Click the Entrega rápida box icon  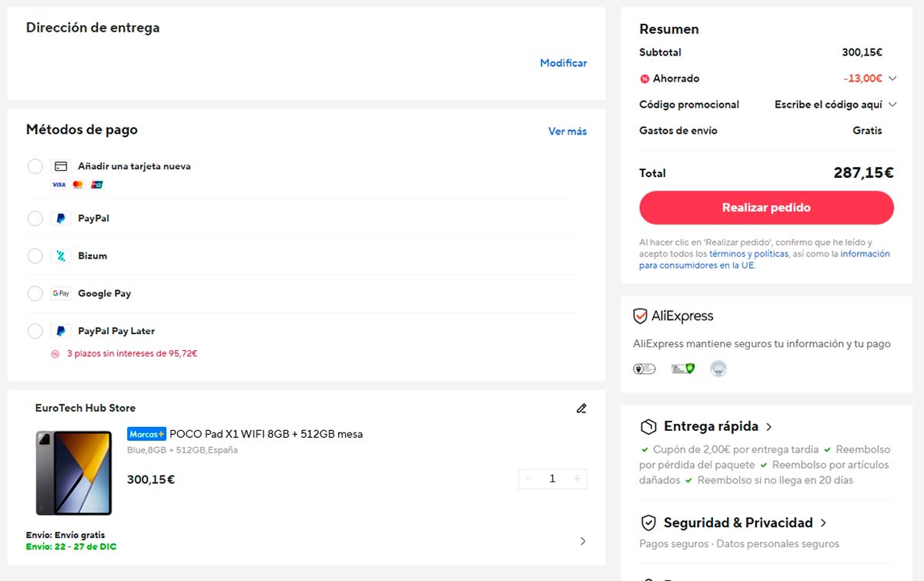click(648, 426)
